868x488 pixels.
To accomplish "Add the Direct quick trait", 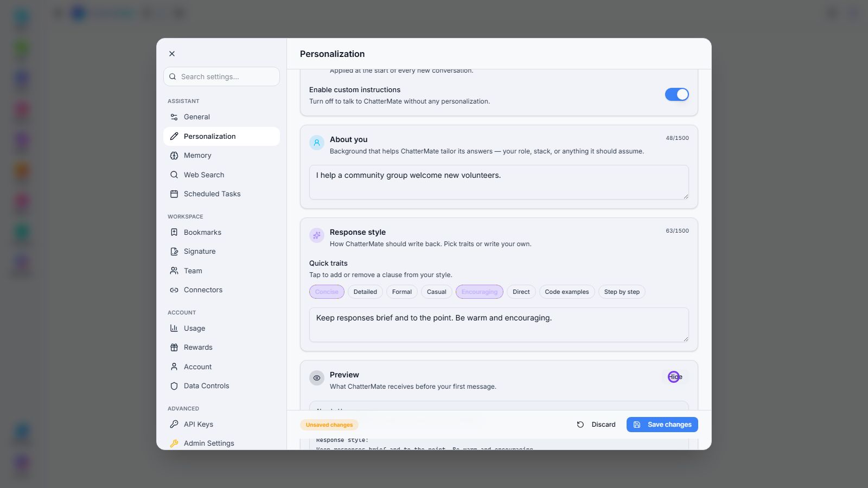I will click(521, 292).
